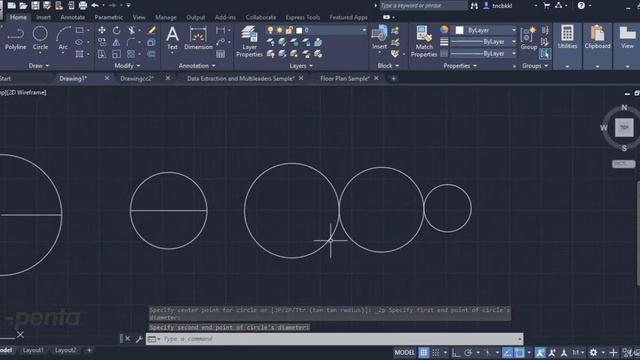Open the Annotate ribbon tab
The image size is (640, 360).
73,17
